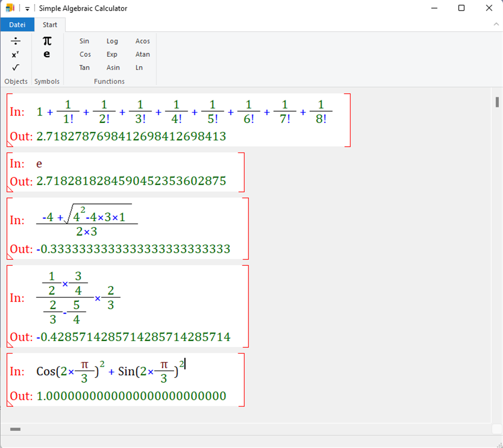The height and width of the screenshot is (448, 503).
Task: Open the Quick Access Toolbar customize dropdown
Action: [x=26, y=8]
